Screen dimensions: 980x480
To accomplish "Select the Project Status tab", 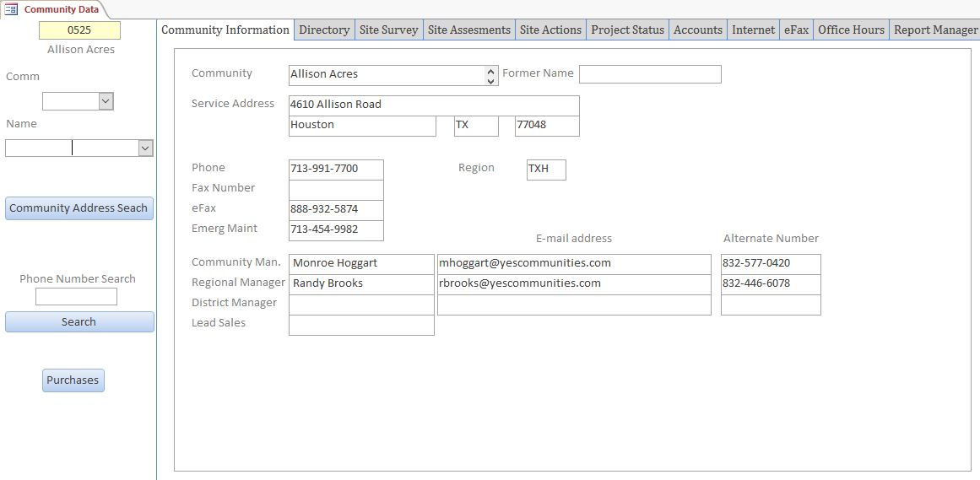I will point(627,30).
